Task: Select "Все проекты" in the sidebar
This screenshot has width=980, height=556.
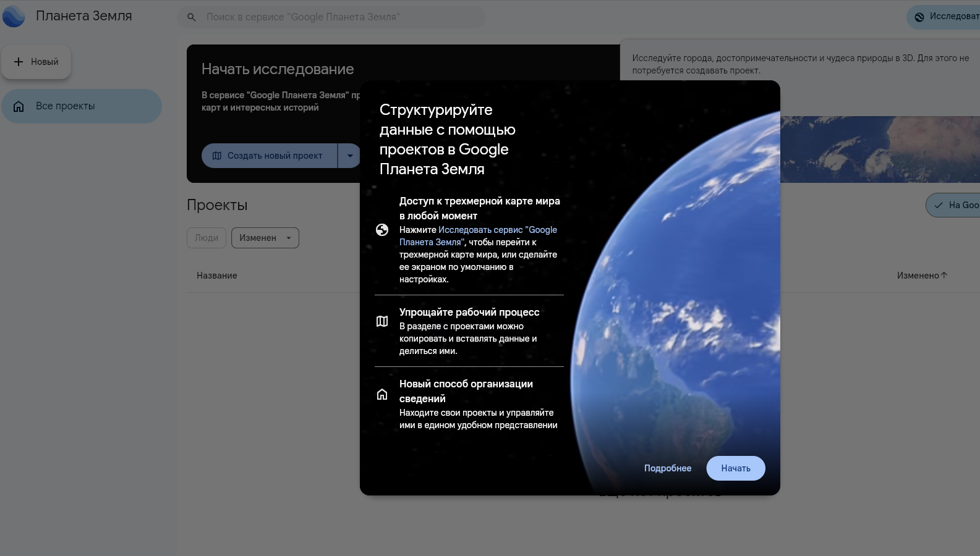Action: [82, 106]
